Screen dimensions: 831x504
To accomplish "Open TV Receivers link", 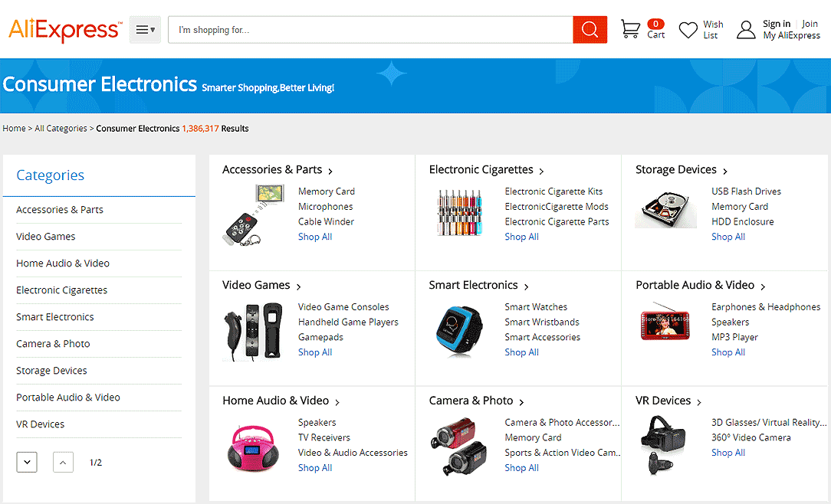I will coord(324,438).
